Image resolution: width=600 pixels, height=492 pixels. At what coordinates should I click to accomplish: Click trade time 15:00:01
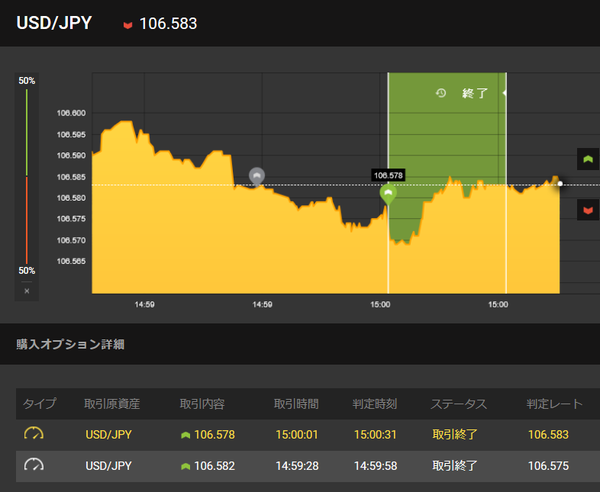pos(297,435)
